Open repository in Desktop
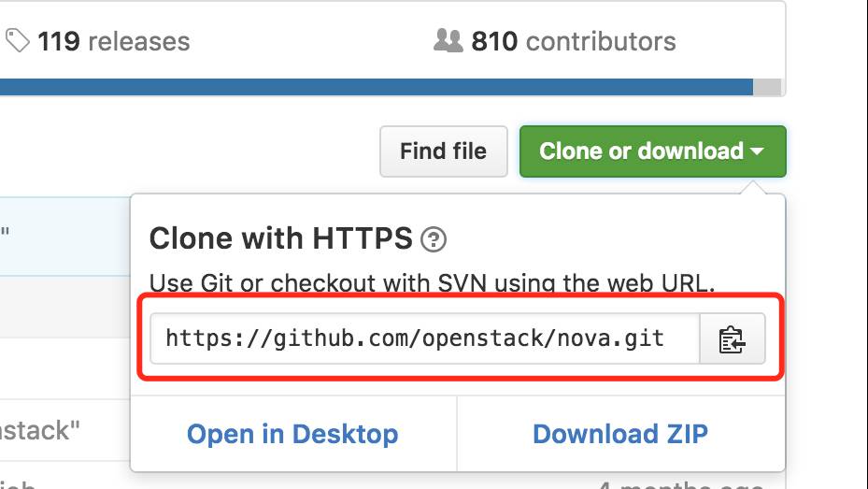The height and width of the screenshot is (489, 868). (x=292, y=434)
